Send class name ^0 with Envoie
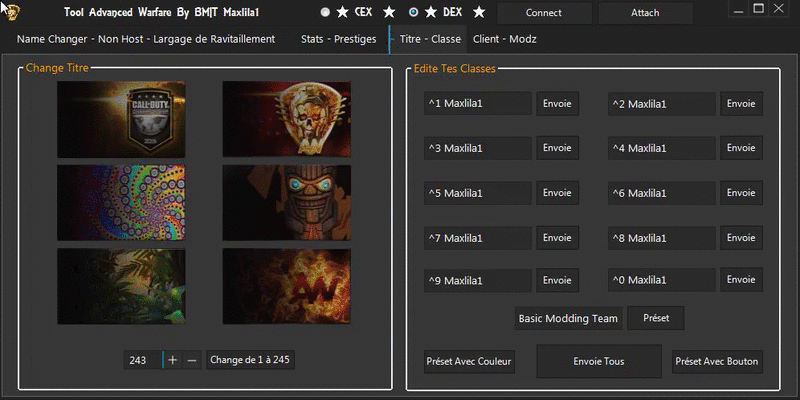The image size is (800, 400). pyautogui.click(x=741, y=280)
